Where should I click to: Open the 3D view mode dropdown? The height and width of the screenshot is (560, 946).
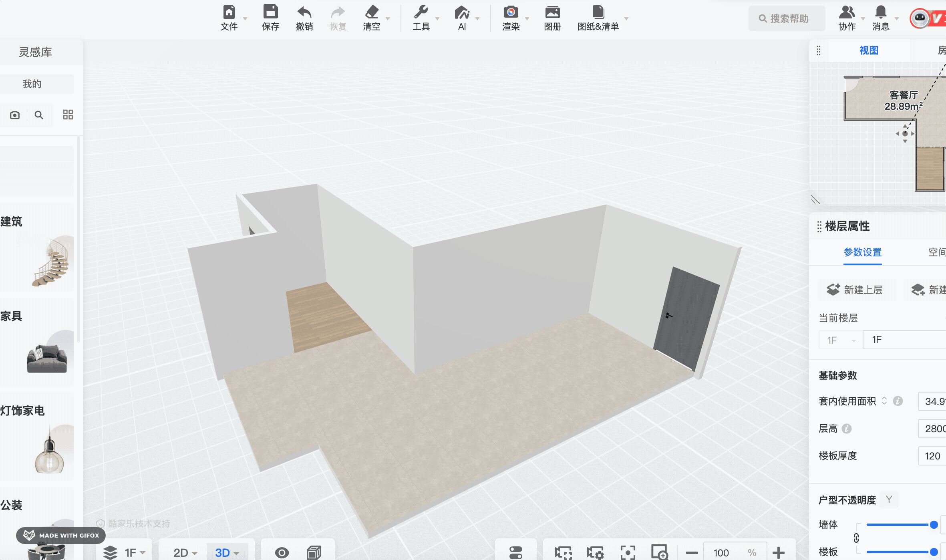(x=227, y=553)
